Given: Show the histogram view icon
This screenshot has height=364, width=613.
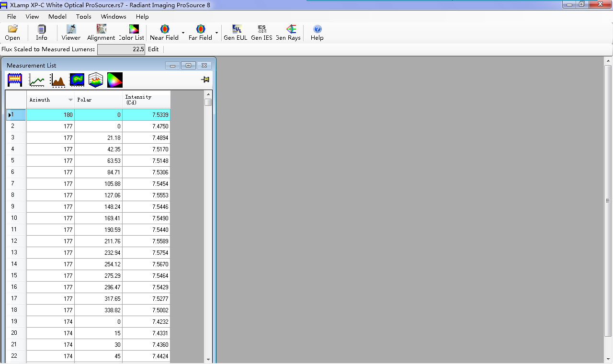Looking at the screenshot, I should (x=57, y=80).
